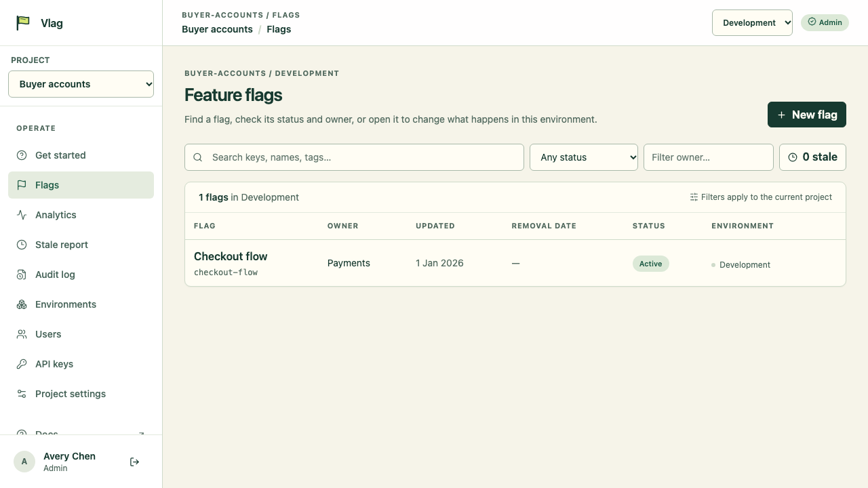Click the Active status badge

pos(650,264)
